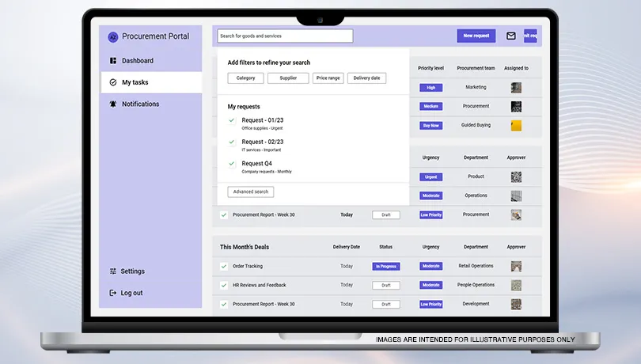Screen dimensions: 641x364
Task: Uncheck the HR Reviews and Feedback checkbox
Action: [224, 286]
